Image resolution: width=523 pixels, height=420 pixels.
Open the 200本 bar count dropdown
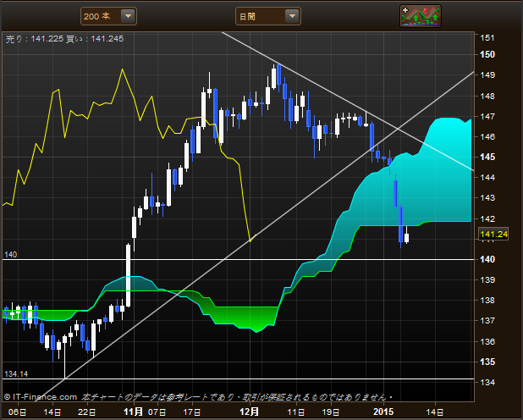coord(108,16)
